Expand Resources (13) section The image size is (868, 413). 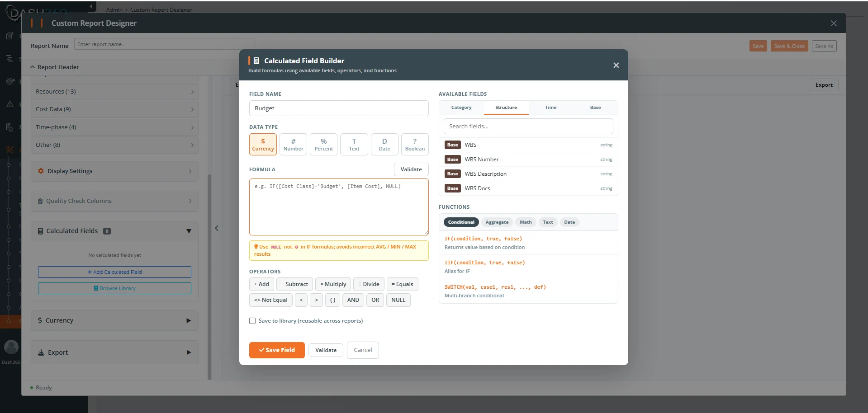point(114,92)
